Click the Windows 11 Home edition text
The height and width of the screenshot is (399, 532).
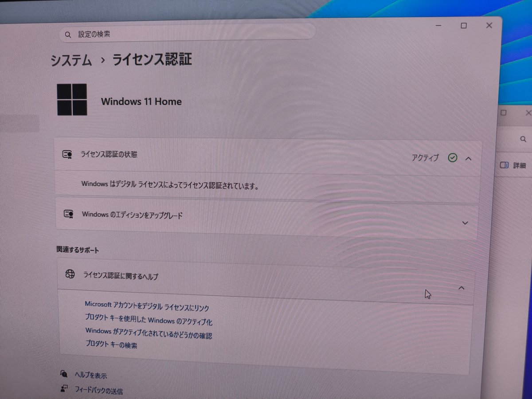point(141,102)
